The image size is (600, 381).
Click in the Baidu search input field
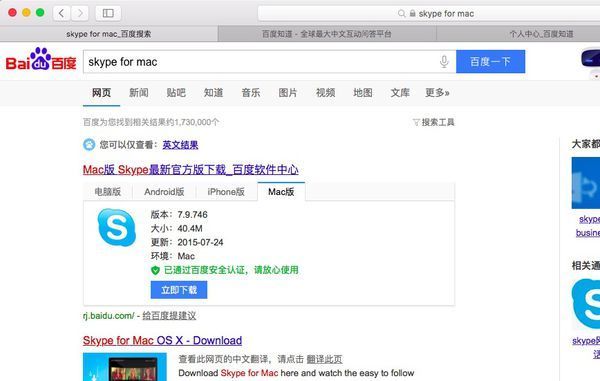[260, 61]
